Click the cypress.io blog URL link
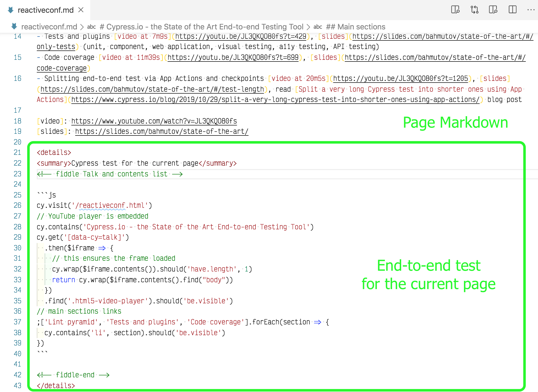 [275, 100]
